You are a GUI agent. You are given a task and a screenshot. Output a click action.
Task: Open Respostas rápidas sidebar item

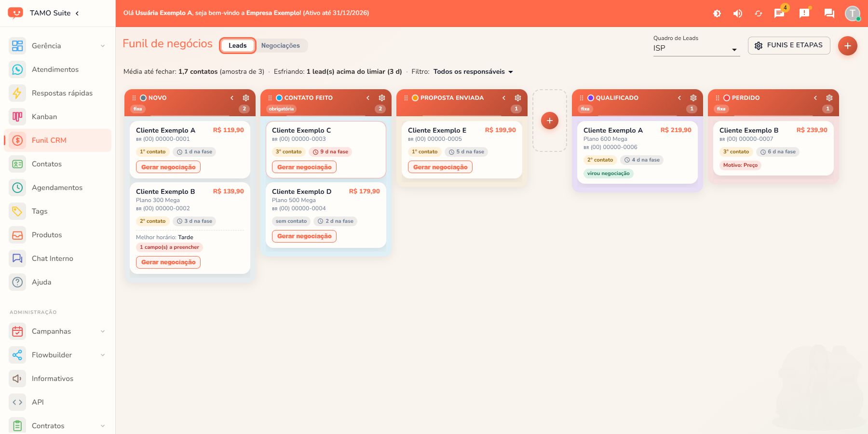coord(58,93)
